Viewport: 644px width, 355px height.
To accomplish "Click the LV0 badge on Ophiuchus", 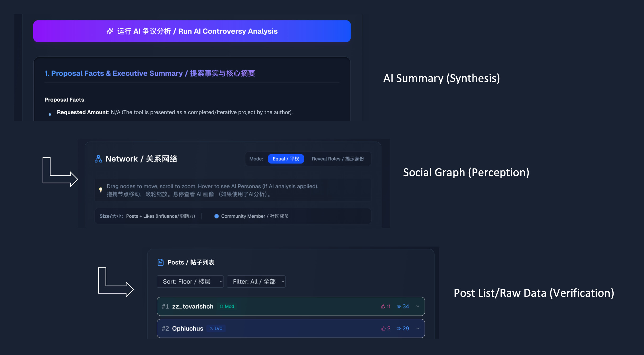I will click(x=216, y=329).
